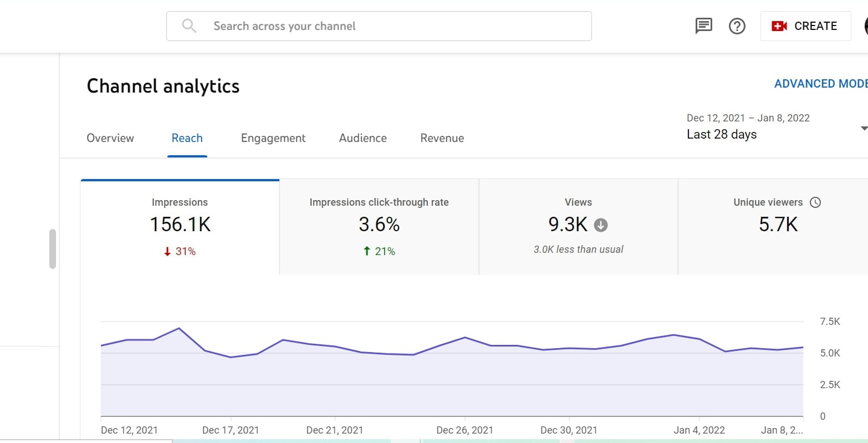Image resolution: width=868 pixels, height=443 pixels.
Task: Click the clock icon beside Unique viewers
Action: tap(815, 202)
